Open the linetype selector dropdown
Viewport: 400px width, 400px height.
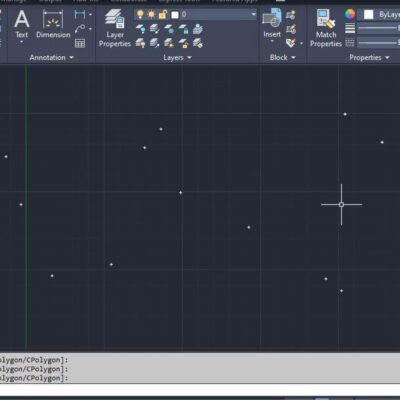point(378,43)
